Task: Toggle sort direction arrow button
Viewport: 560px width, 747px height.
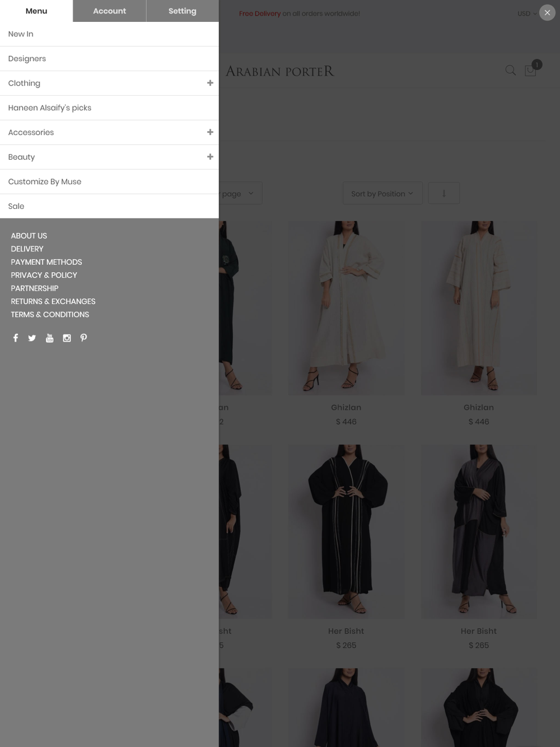Action: tap(444, 193)
